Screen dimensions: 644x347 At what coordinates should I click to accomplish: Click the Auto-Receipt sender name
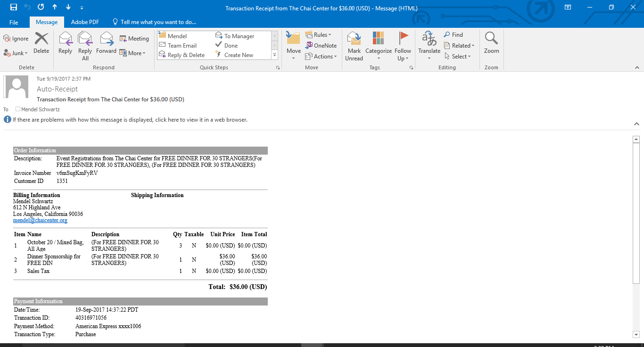pyautogui.click(x=58, y=89)
